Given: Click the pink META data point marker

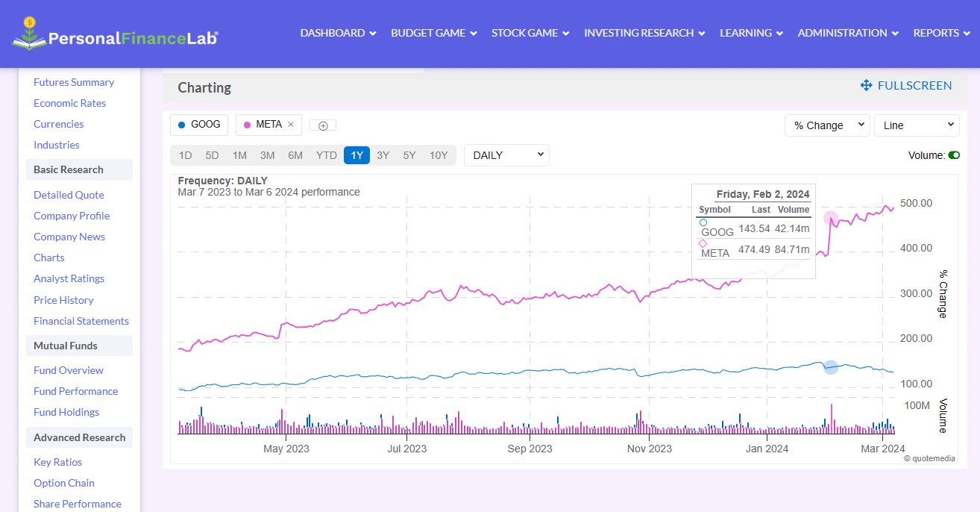Looking at the screenshot, I should [831, 218].
